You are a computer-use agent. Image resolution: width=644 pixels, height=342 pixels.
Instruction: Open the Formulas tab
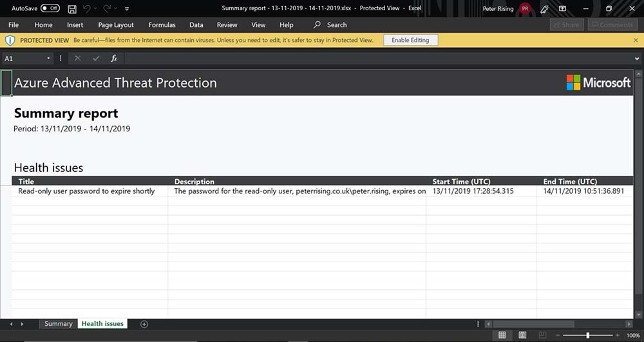click(x=162, y=24)
